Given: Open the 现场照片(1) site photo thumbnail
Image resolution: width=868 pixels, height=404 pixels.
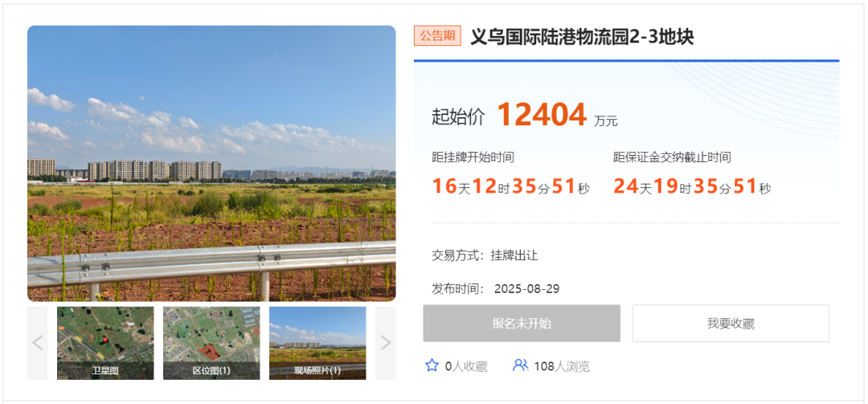Looking at the screenshot, I should [317, 343].
